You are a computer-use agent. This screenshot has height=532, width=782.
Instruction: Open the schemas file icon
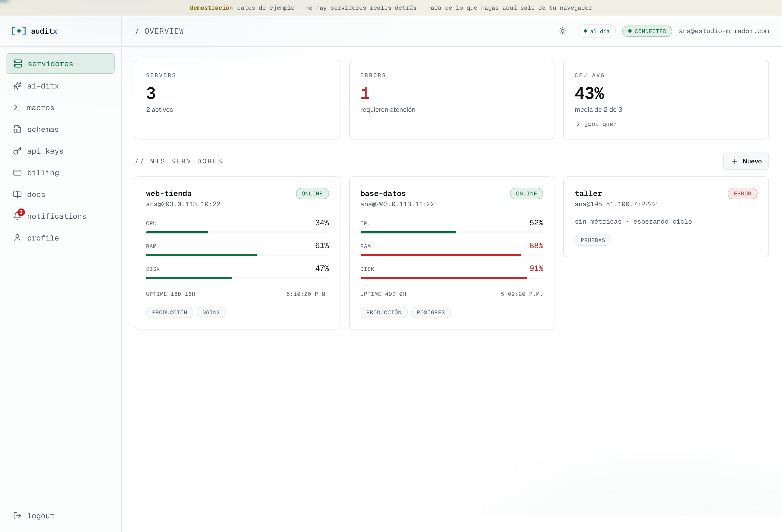point(17,129)
